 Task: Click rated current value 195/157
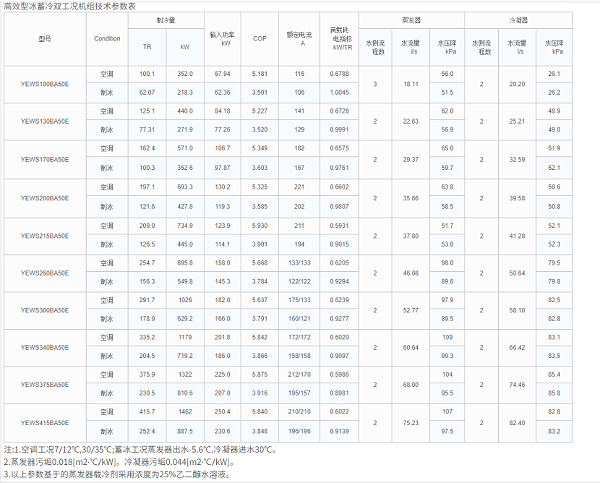(299, 393)
